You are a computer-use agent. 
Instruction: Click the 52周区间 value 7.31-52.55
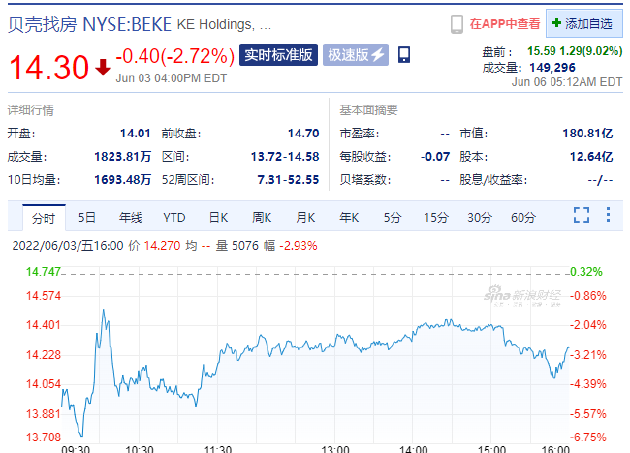(x=288, y=179)
